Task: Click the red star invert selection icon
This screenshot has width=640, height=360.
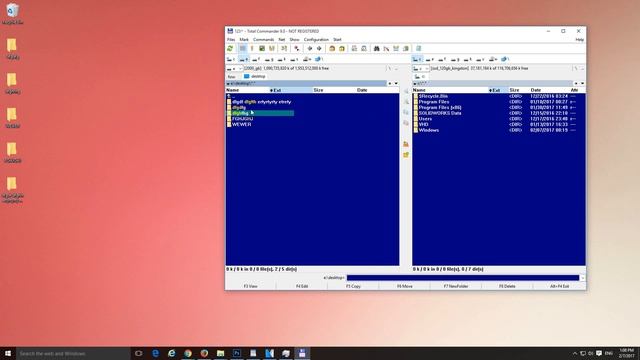Action: pyautogui.click(x=297, y=49)
